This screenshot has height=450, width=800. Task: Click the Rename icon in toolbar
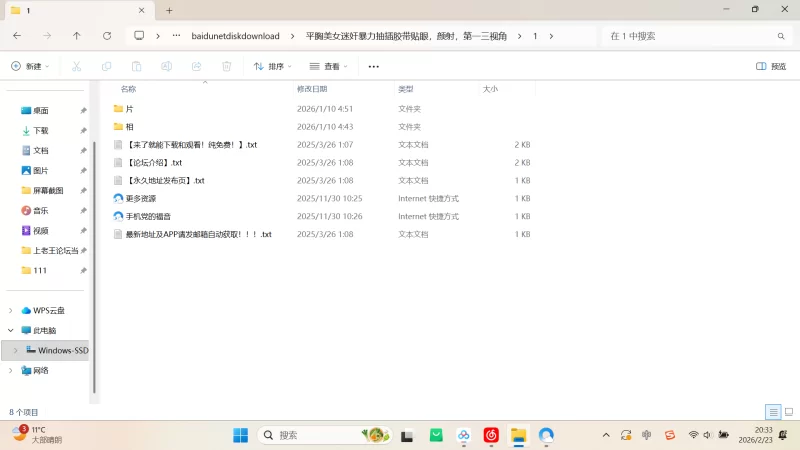(167, 66)
